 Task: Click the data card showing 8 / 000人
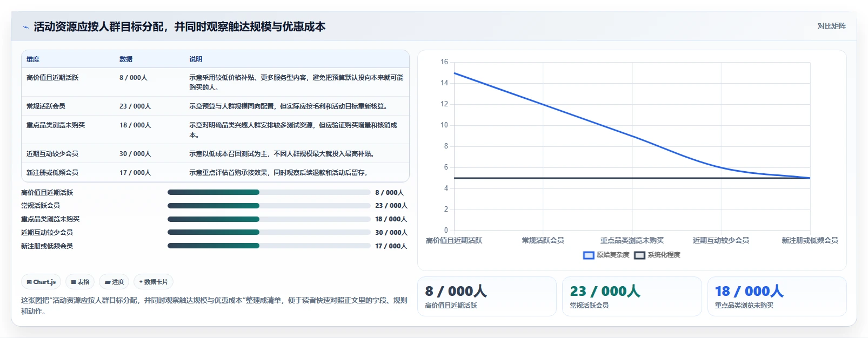click(487, 296)
